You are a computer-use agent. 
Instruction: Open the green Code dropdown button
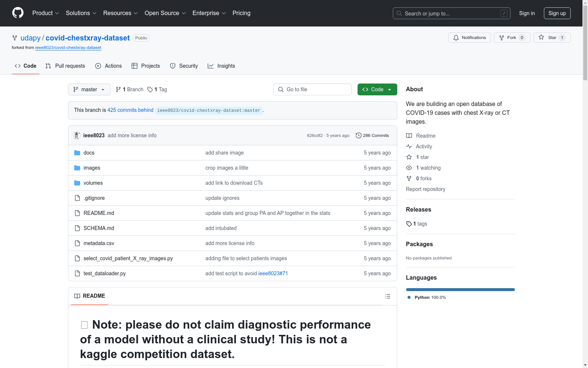377,89
